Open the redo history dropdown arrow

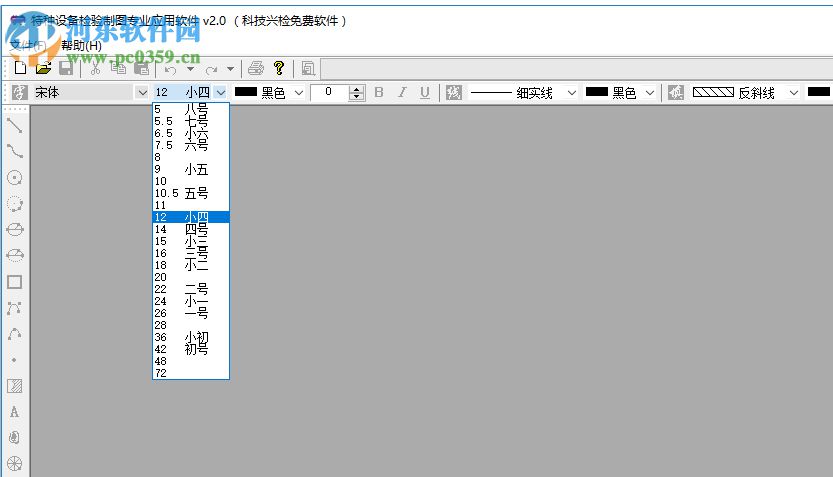click(x=230, y=69)
